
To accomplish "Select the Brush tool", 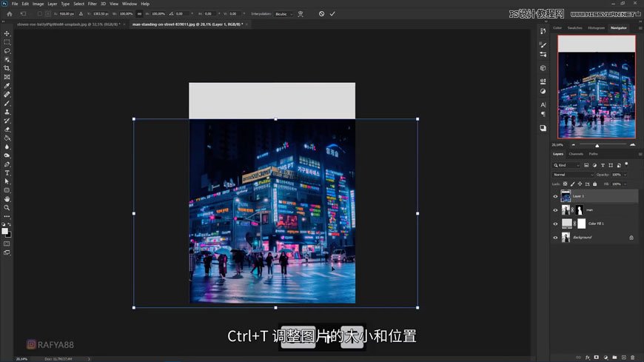I will 7,103.
